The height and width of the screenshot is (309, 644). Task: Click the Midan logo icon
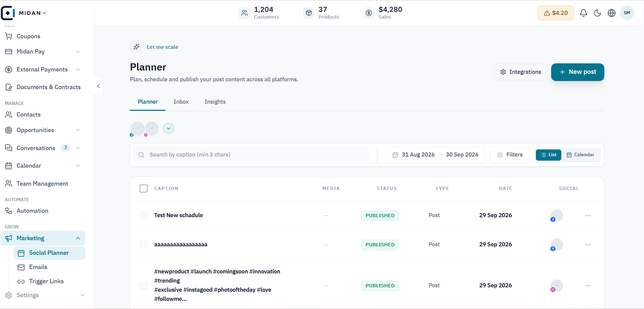[8, 13]
